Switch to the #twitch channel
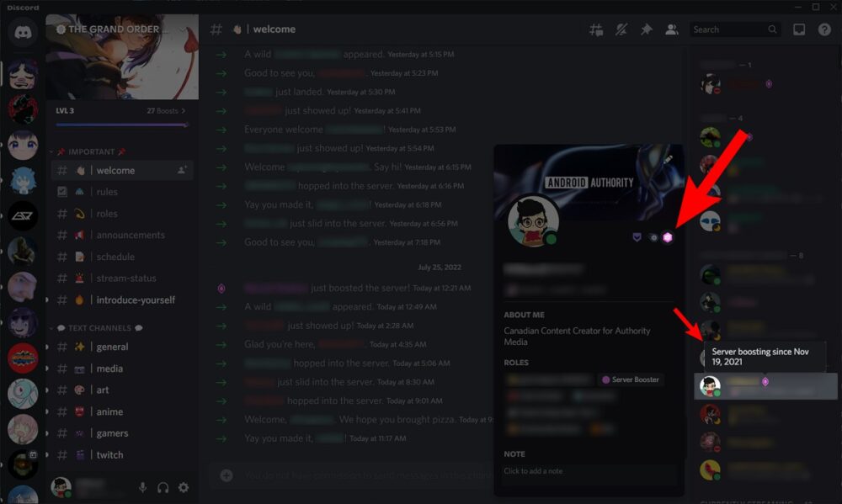 click(x=110, y=454)
